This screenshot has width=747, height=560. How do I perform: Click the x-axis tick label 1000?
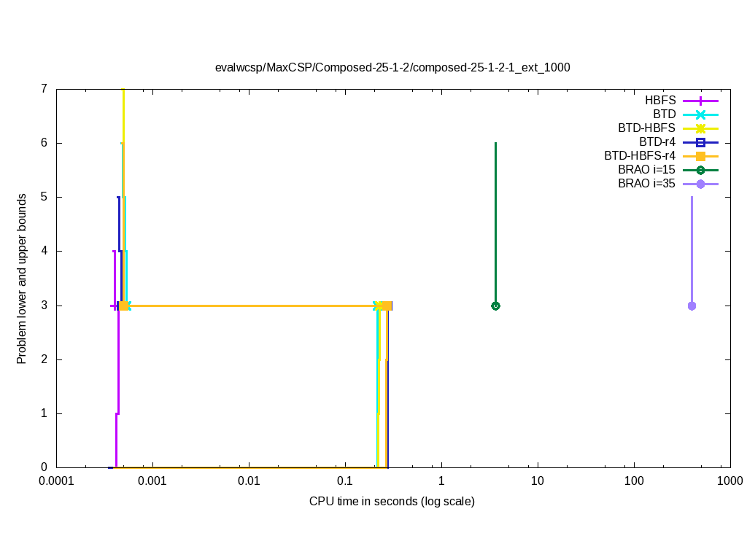point(729,481)
